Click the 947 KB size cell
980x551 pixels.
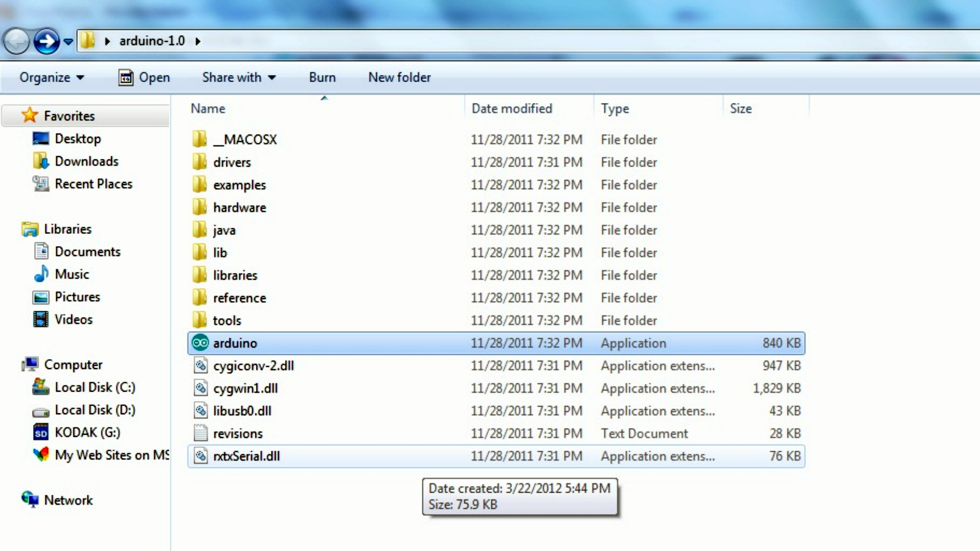(781, 365)
